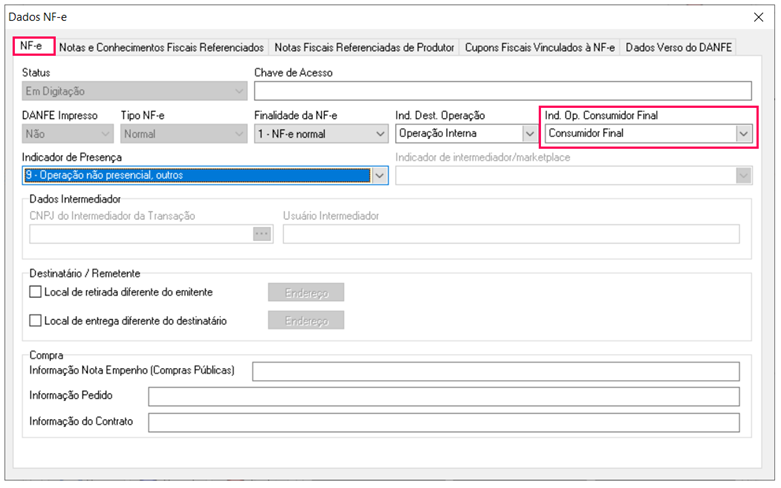Go to Dados Verso do DANFE tab
Image resolution: width=781 pixels, height=488 pixels.
679,47
